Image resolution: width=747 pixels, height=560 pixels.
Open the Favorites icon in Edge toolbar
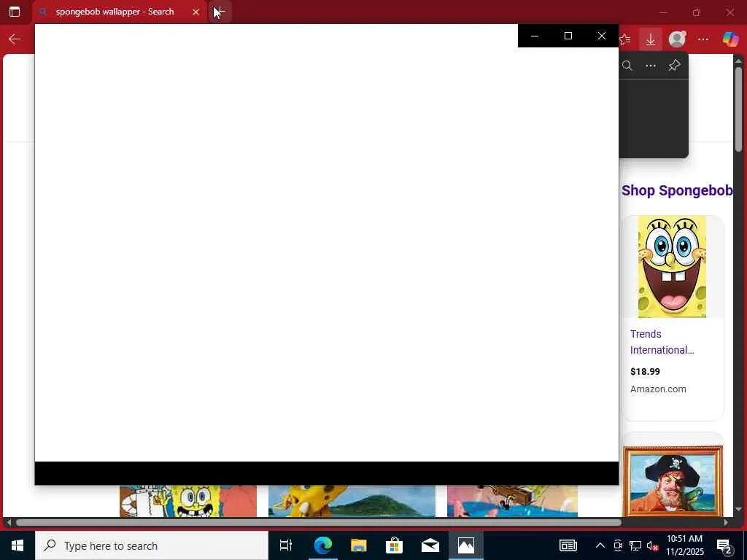[x=625, y=39]
